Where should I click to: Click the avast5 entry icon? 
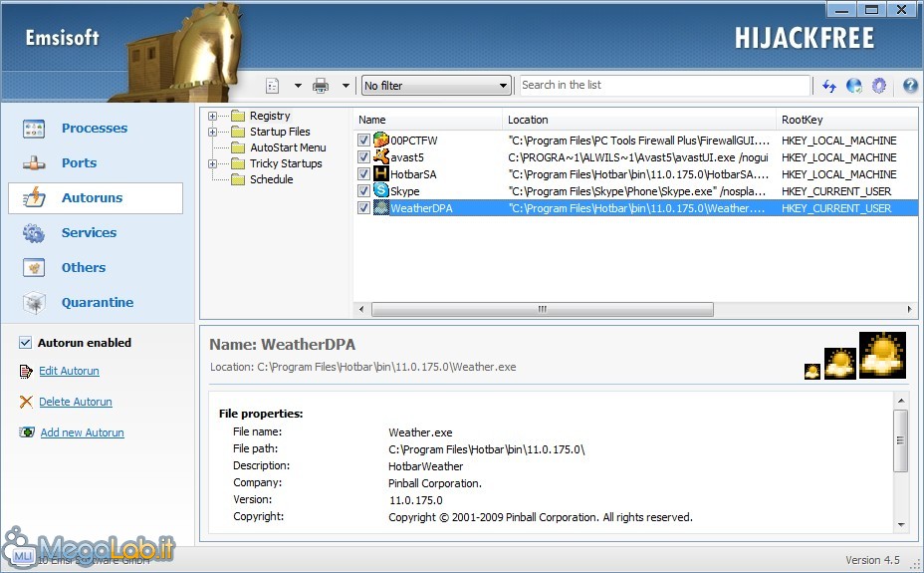[x=381, y=156]
